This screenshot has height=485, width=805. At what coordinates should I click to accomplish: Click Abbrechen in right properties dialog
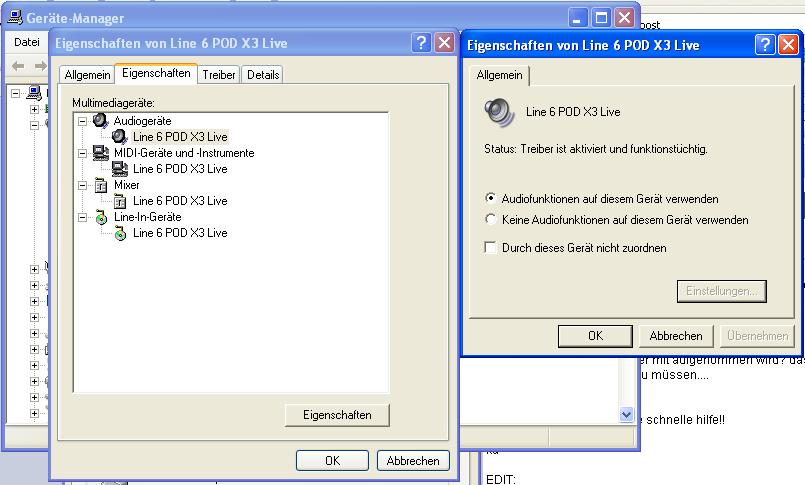[676, 336]
